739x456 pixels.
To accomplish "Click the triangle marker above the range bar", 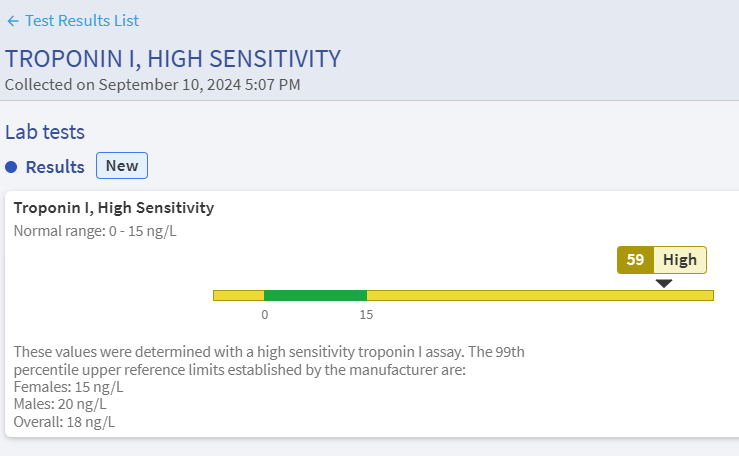I will coord(664,283).
